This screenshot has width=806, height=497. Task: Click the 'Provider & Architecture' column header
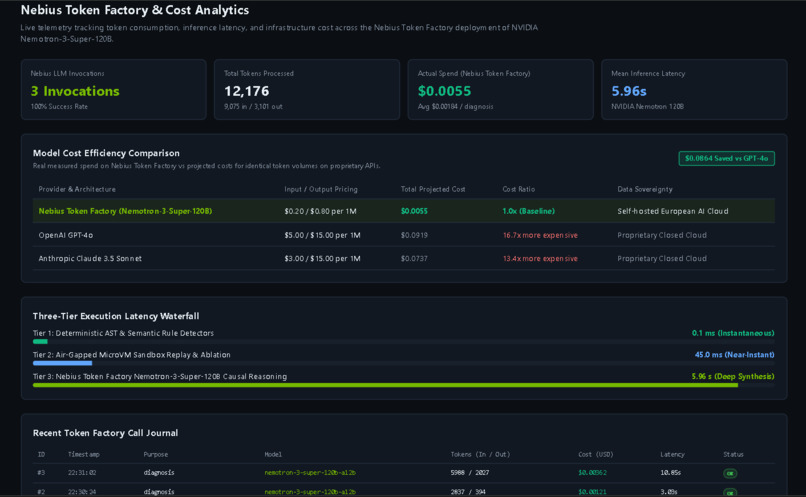77,189
